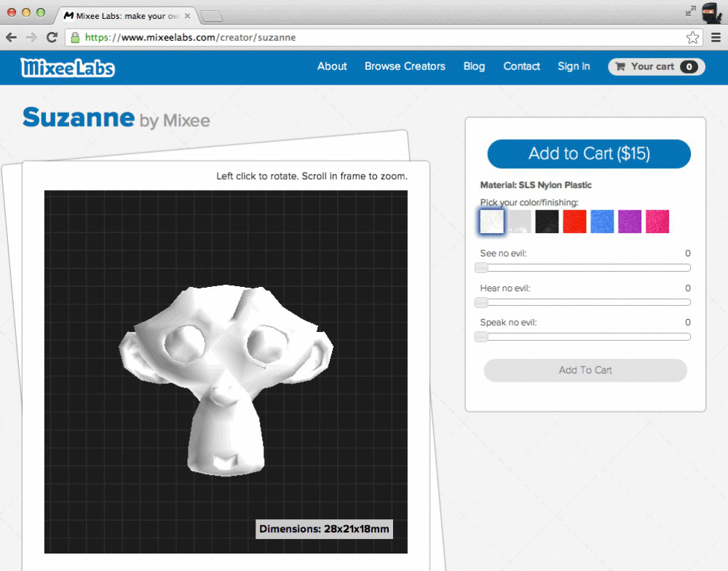
Task: Click the Sign in link
Action: tap(574, 66)
